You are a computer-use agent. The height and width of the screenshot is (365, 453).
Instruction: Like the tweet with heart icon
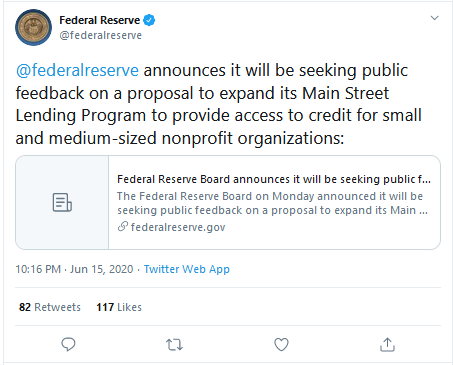281,345
